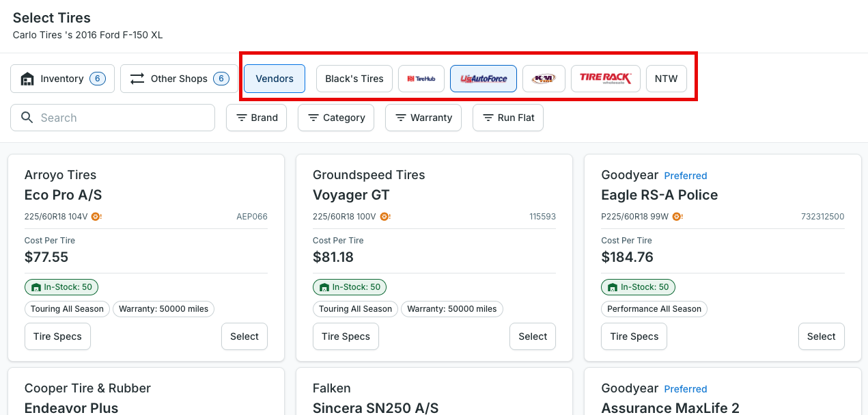Open the Category filter dropdown
This screenshot has width=868, height=415.
click(x=336, y=118)
